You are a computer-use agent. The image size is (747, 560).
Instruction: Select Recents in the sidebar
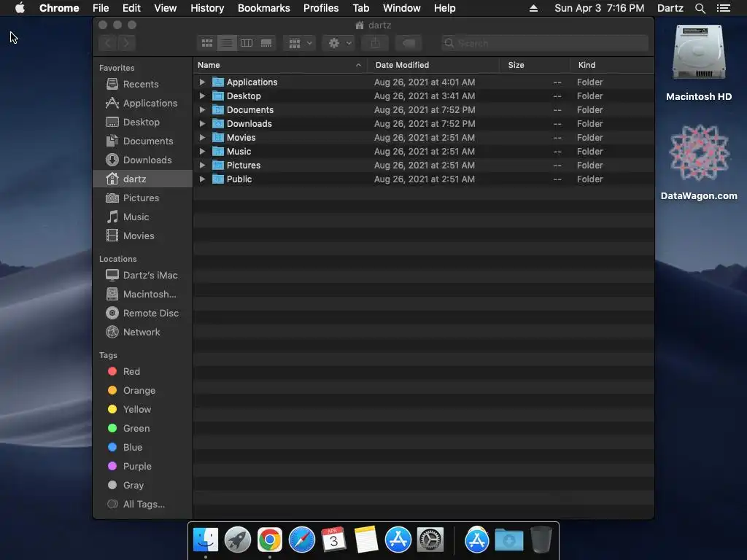pos(142,85)
